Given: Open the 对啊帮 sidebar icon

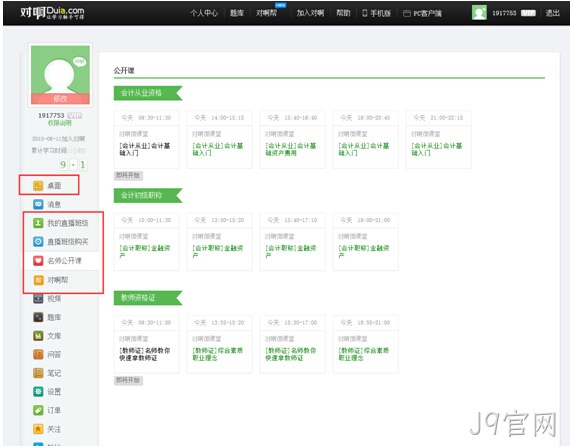Looking at the screenshot, I should tap(38, 280).
